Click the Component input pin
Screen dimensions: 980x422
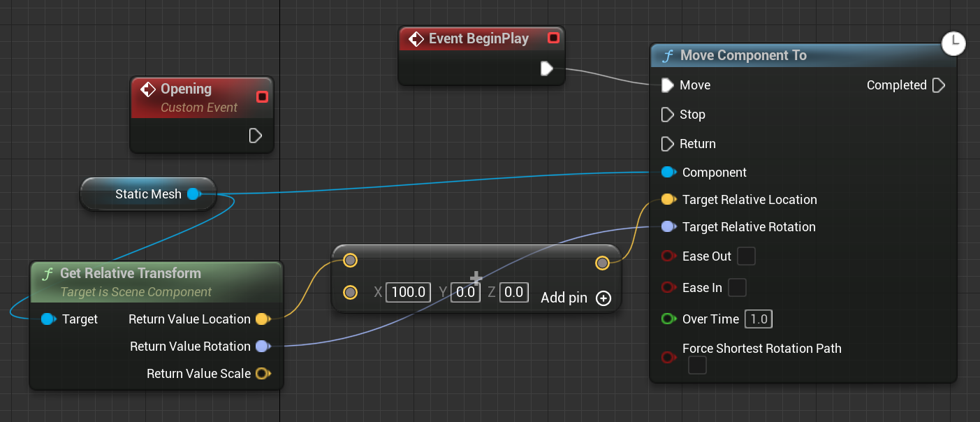668,172
